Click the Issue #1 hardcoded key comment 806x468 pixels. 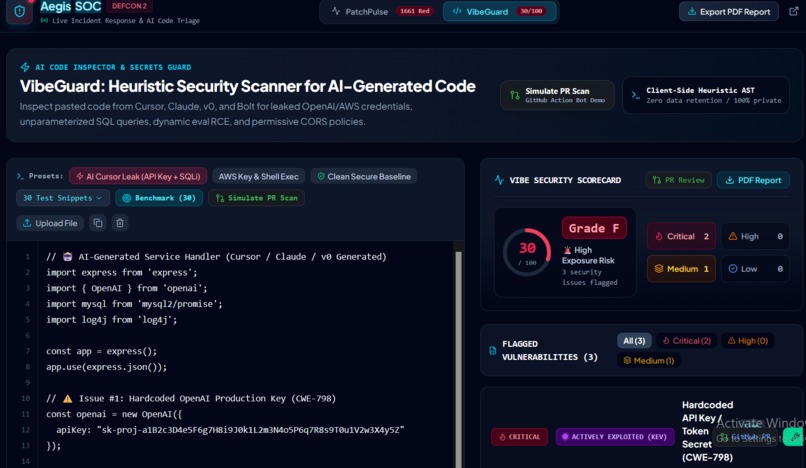pyautogui.click(x=191, y=398)
